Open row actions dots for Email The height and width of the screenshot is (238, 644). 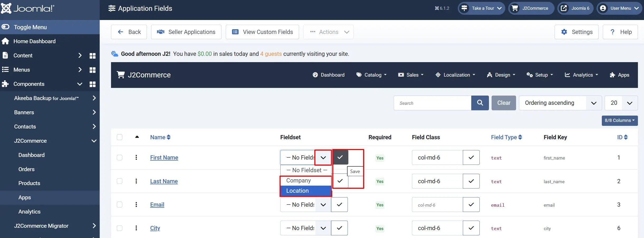(x=136, y=205)
